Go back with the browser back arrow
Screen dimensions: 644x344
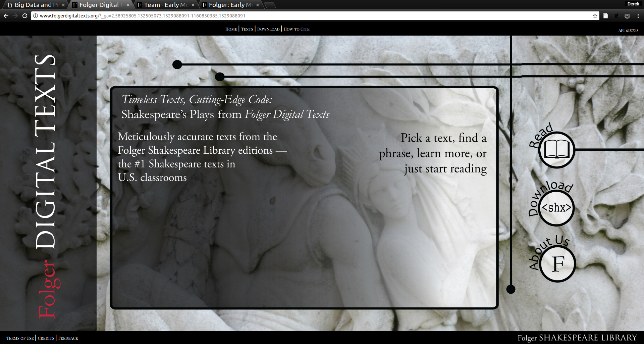6,16
